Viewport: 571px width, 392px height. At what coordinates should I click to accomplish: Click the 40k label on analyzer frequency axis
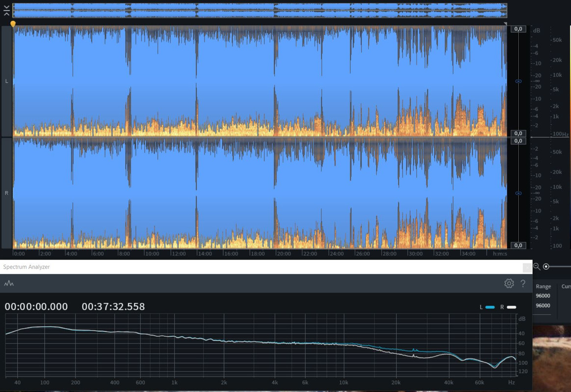(x=449, y=383)
